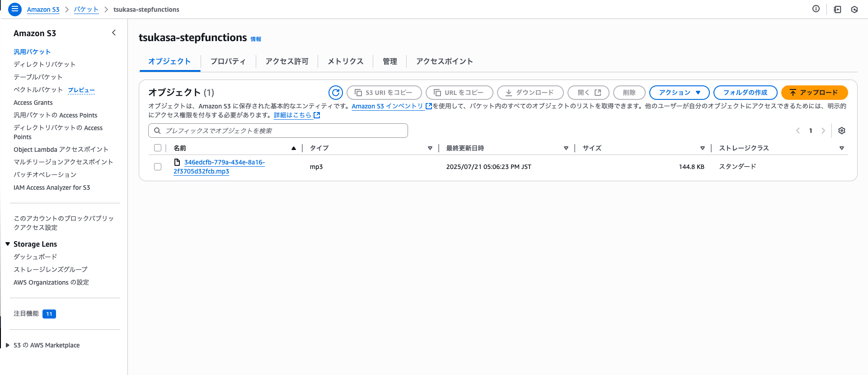
Task: Click the external link icon next to Amazon S3 インベントリ
Action: pos(429,106)
